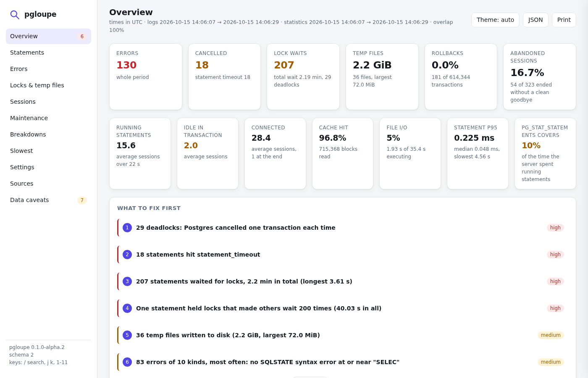
Task: Click the Cancelled 18 card
Action: (x=224, y=77)
